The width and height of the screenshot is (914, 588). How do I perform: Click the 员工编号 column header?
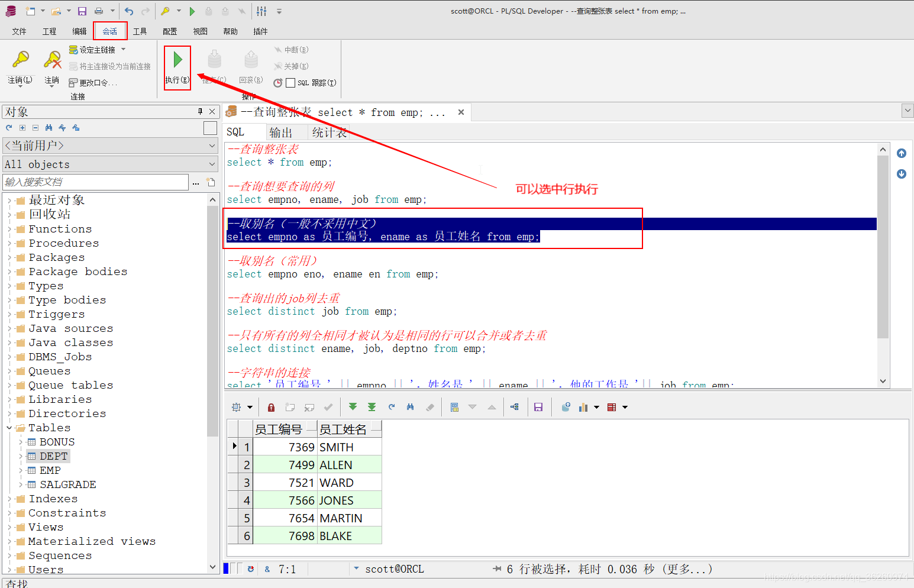click(x=285, y=429)
